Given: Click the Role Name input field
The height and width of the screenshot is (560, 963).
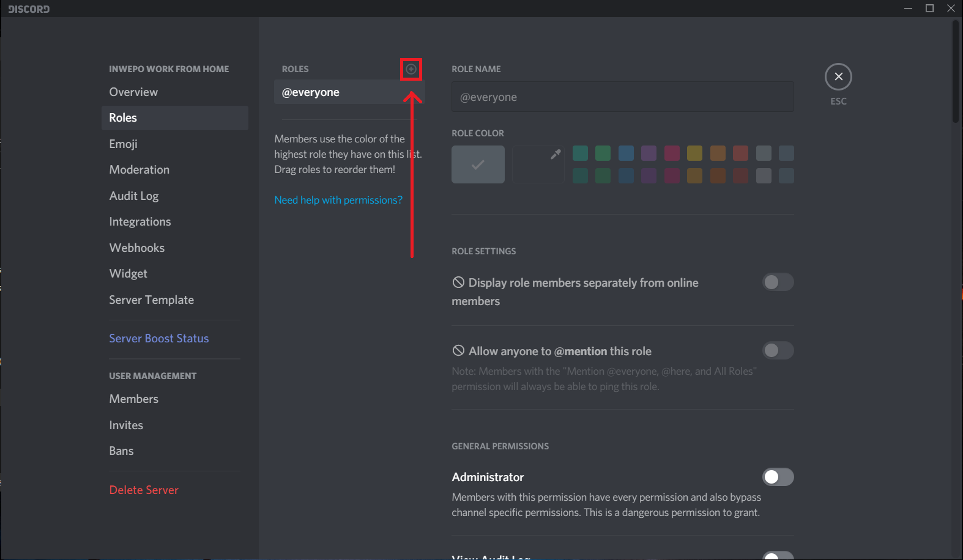Looking at the screenshot, I should tap(622, 97).
